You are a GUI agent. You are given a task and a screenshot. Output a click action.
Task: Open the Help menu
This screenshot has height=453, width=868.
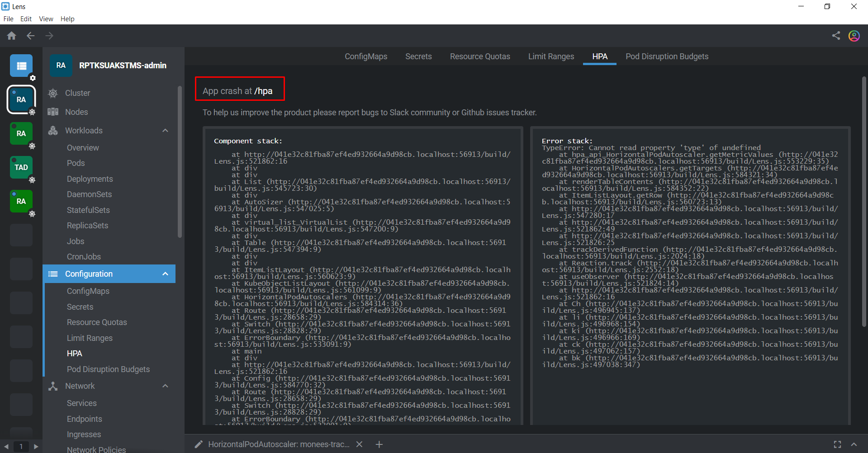click(x=67, y=19)
